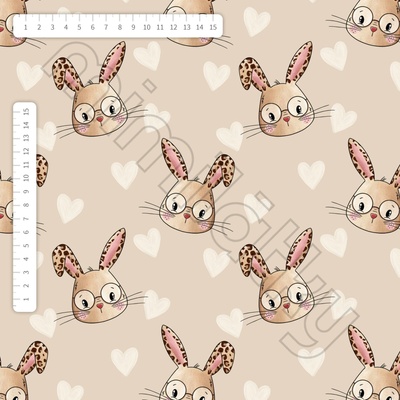Click number 8 on the horizontal ruler
The image size is (400, 400).
point(120,28)
